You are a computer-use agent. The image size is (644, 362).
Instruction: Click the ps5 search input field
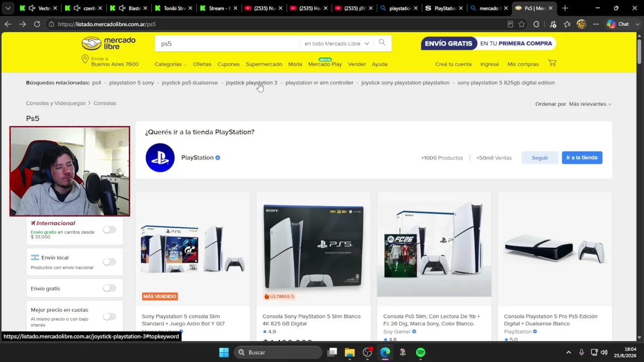pyautogui.click(x=228, y=44)
